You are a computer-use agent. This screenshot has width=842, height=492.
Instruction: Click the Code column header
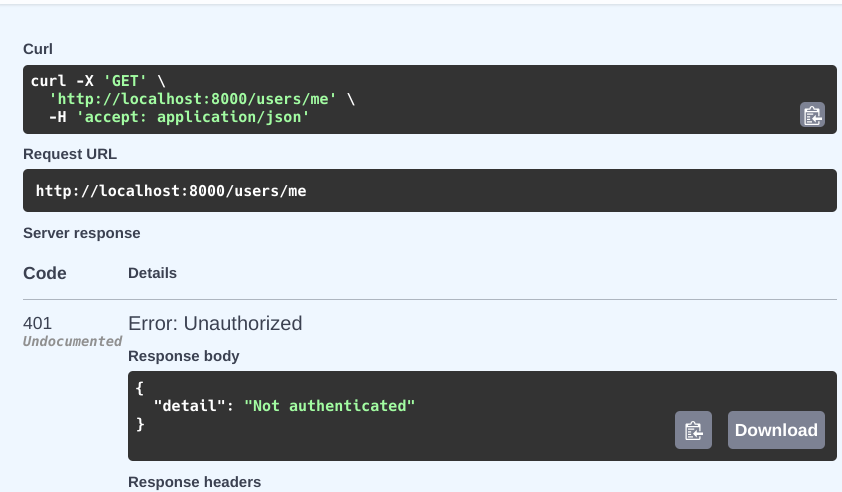45,273
